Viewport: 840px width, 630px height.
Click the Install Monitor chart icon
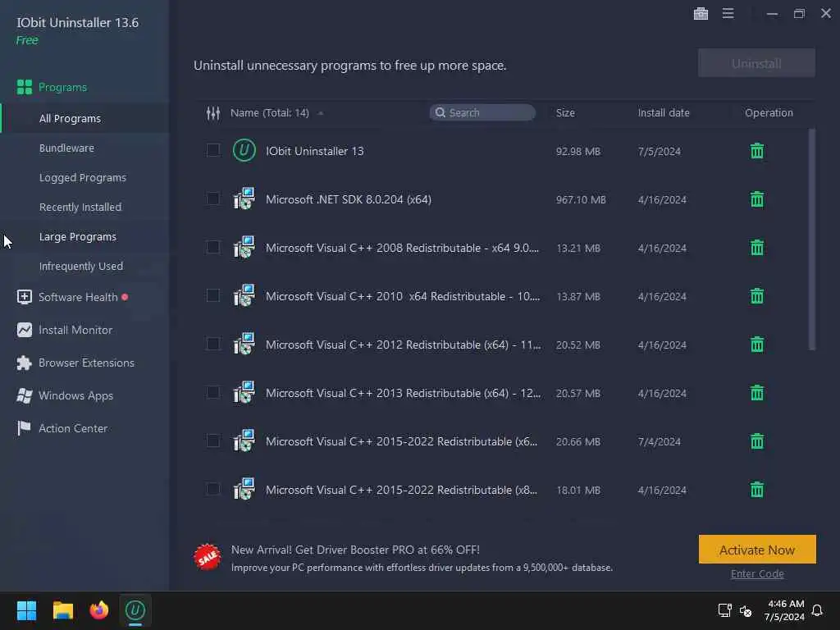[24, 330]
